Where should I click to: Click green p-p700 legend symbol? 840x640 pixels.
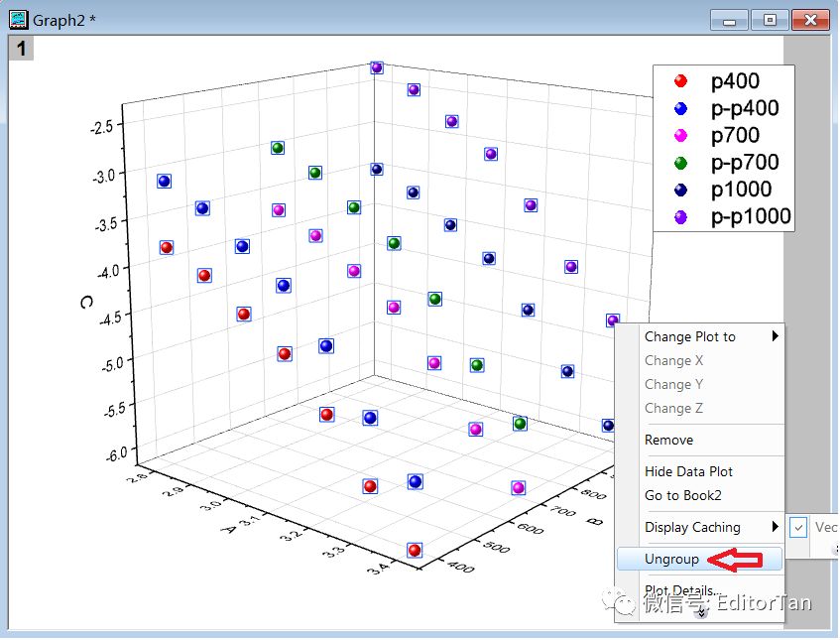(x=680, y=163)
